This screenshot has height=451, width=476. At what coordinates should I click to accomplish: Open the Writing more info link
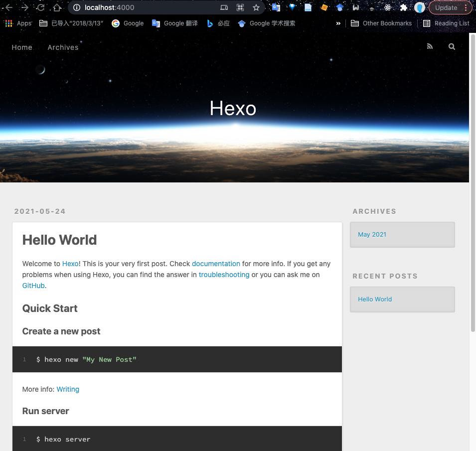[68, 389]
